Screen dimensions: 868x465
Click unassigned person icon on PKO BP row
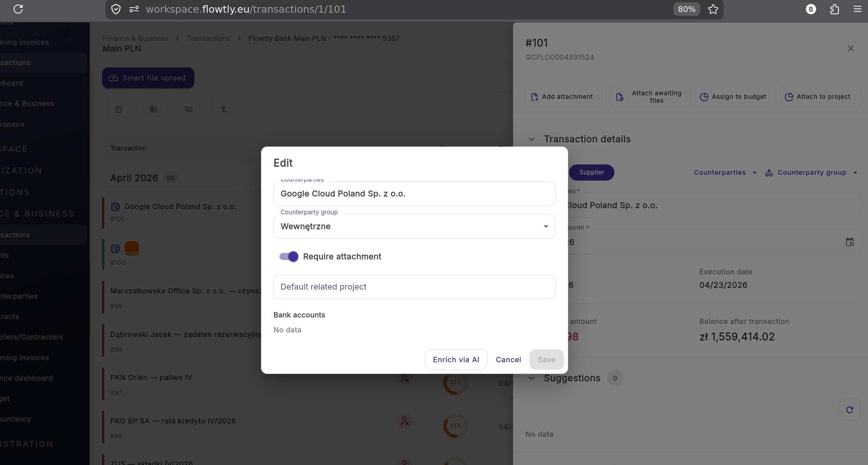pos(404,421)
